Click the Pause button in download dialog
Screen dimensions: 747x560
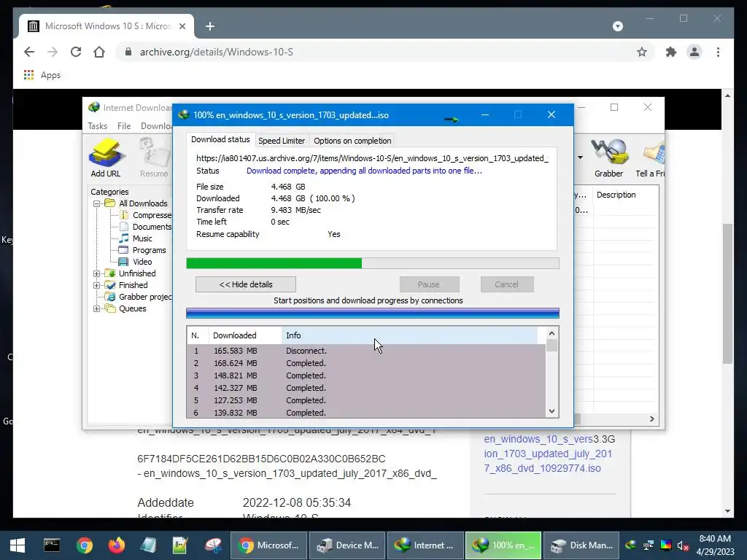pyautogui.click(x=429, y=284)
